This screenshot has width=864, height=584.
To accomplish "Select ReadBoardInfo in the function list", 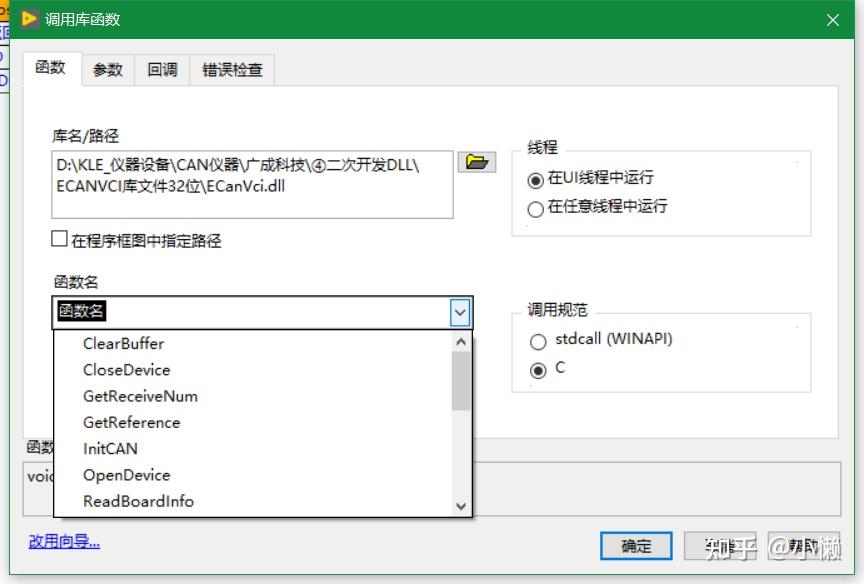I will 139,501.
